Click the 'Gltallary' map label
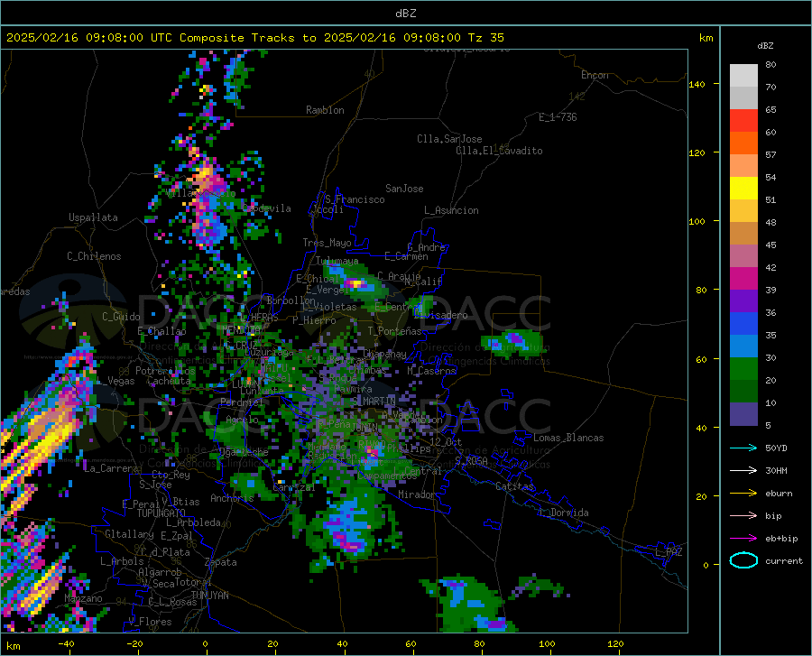Image resolution: width=812 pixels, height=656 pixels. (129, 534)
